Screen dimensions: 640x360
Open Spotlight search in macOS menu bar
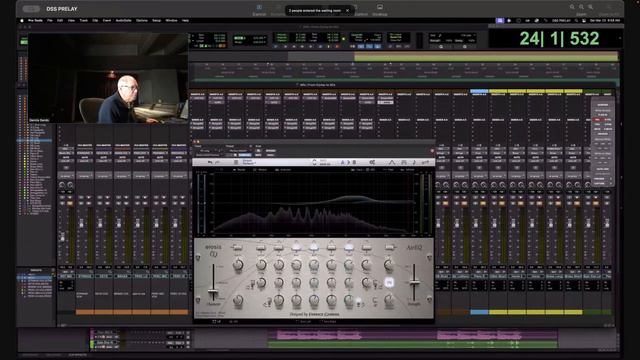pyautogui.click(x=576, y=20)
